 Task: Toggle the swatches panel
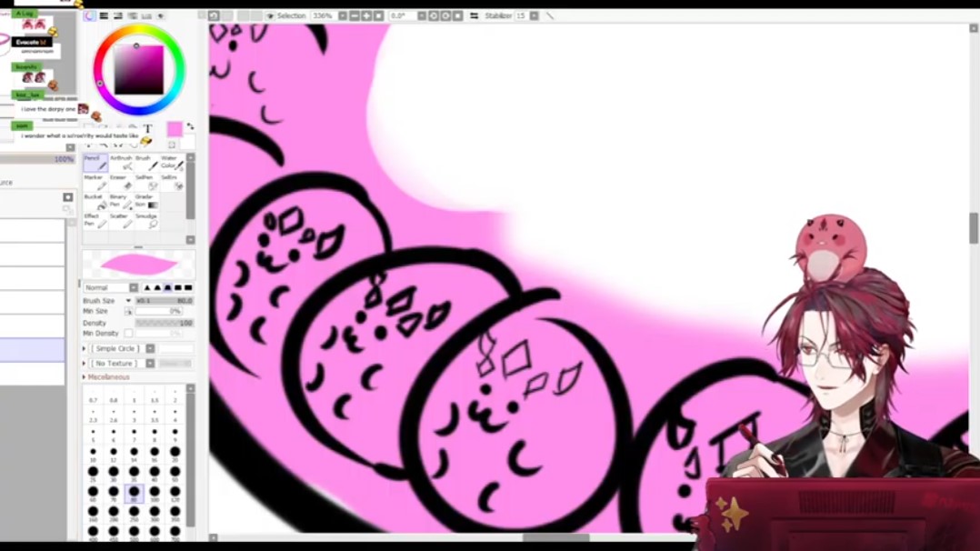pos(146,15)
